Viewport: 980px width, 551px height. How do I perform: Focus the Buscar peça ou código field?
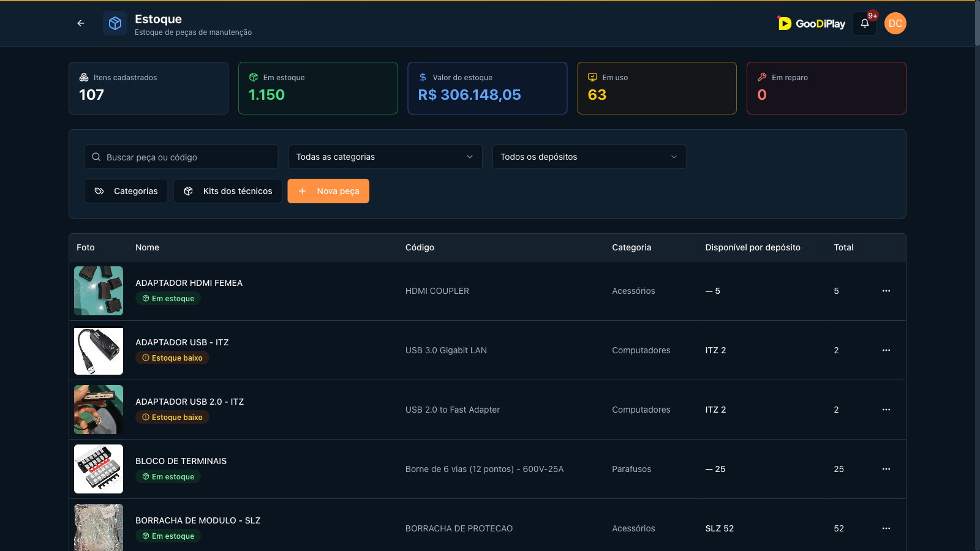point(181,157)
